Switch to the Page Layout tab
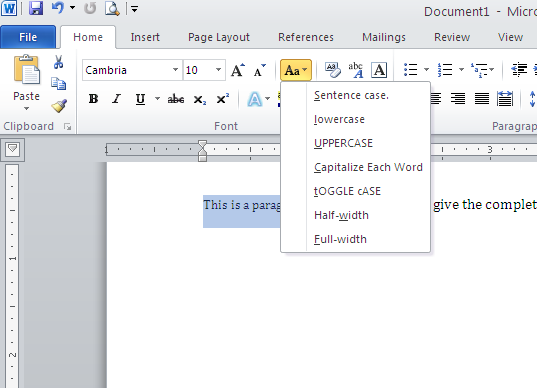This screenshot has height=388, width=537. coord(219,37)
